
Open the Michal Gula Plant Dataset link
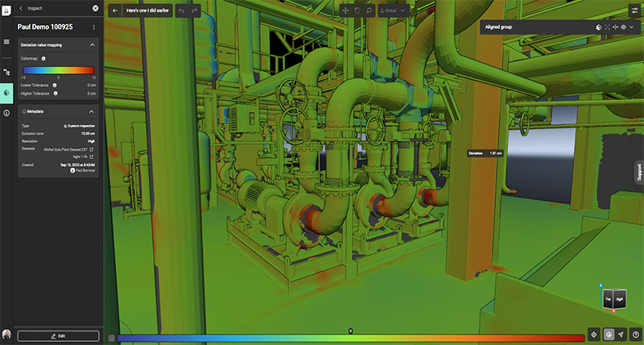[68, 149]
